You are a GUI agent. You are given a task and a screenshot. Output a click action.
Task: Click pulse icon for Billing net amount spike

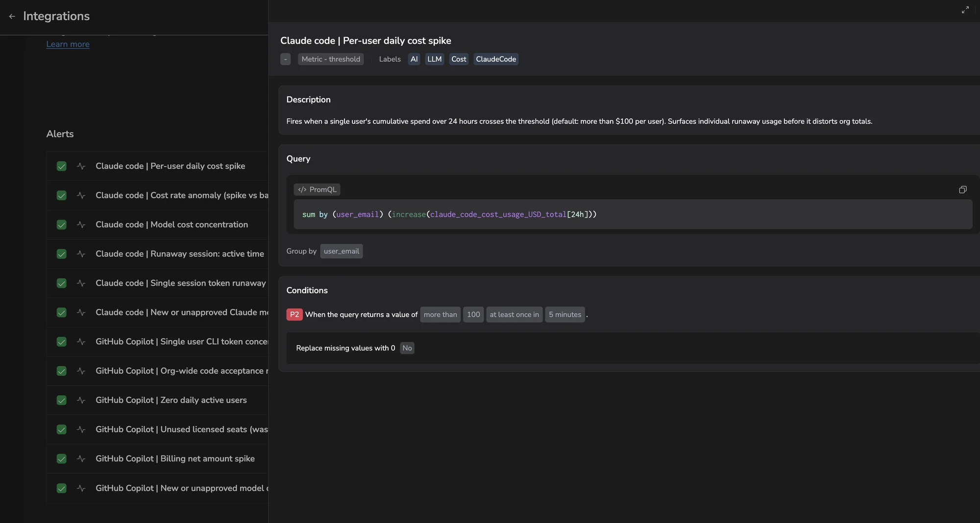click(x=81, y=459)
